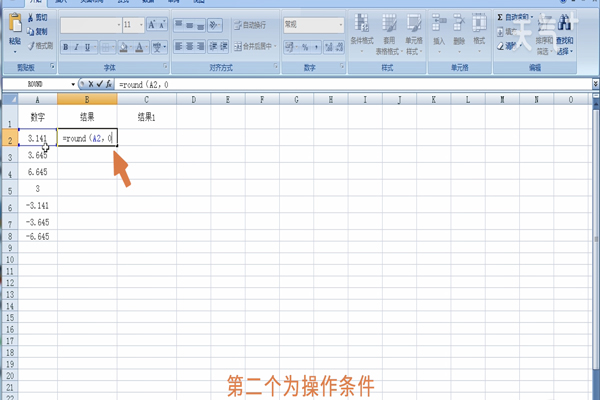Click the text orientation icon
Viewport: 600px width, 400px height.
[214, 25]
